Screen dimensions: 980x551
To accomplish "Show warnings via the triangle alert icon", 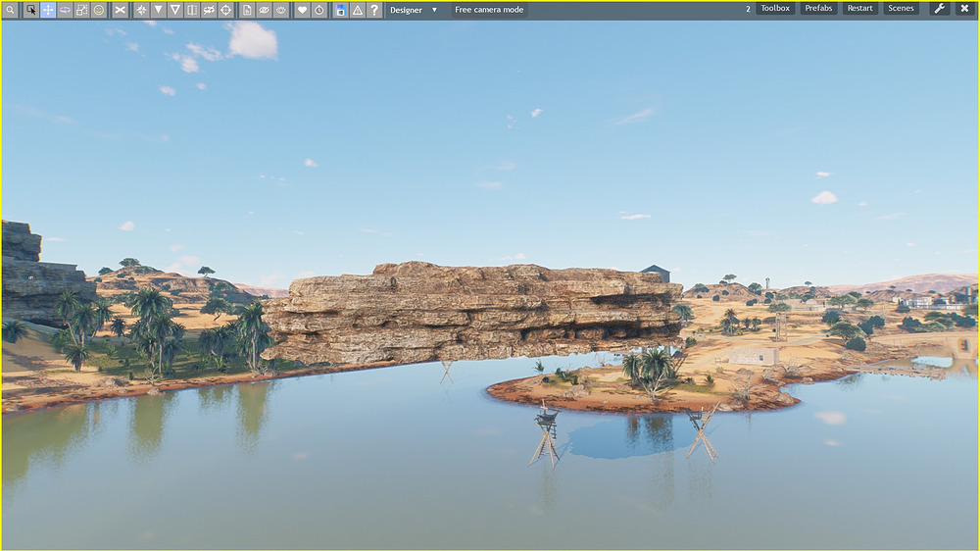I will click(358, 10).
